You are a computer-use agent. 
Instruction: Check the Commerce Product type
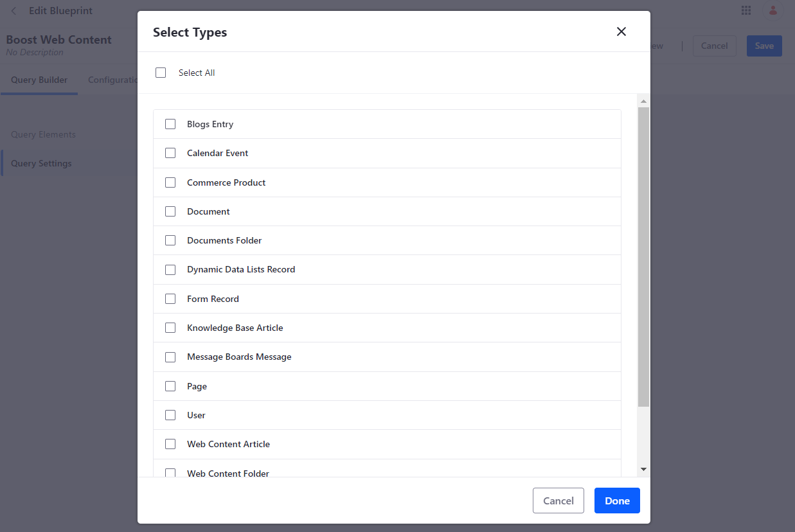click(170, 182)
